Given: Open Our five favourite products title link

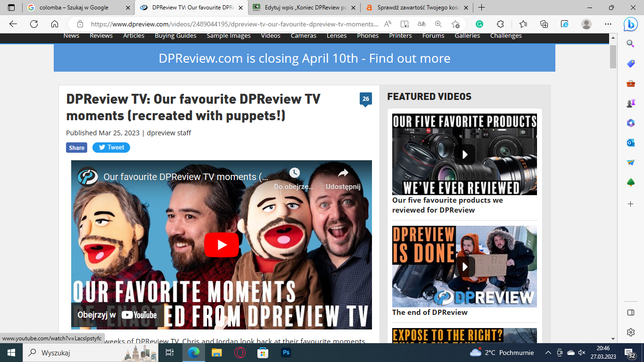Looking at the screenshot, I should tap(447, 205).
